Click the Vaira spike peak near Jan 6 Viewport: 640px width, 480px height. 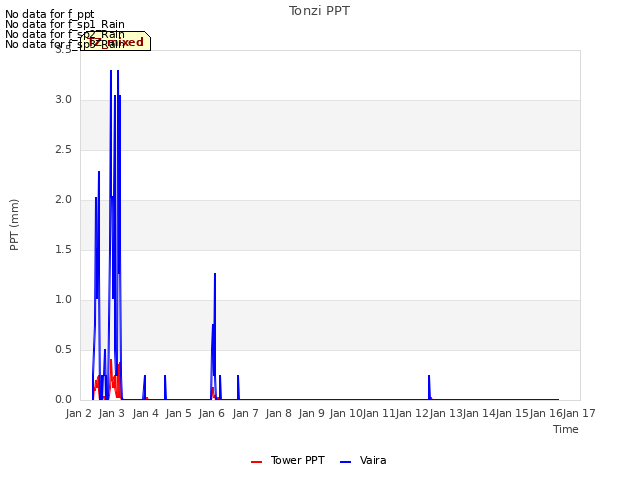pos(215,274)
